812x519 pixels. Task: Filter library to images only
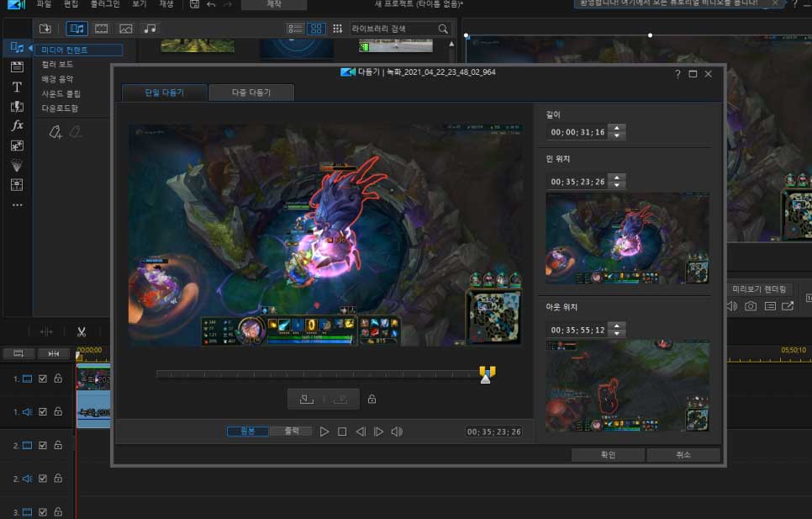pos(126,29)
